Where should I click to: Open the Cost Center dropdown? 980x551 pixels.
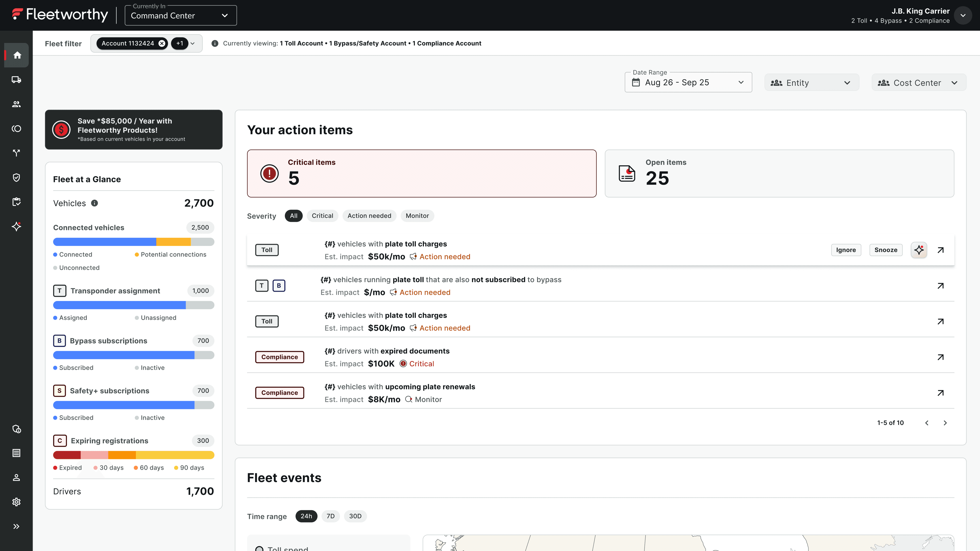pyautogui.click(x=919, y=83)
